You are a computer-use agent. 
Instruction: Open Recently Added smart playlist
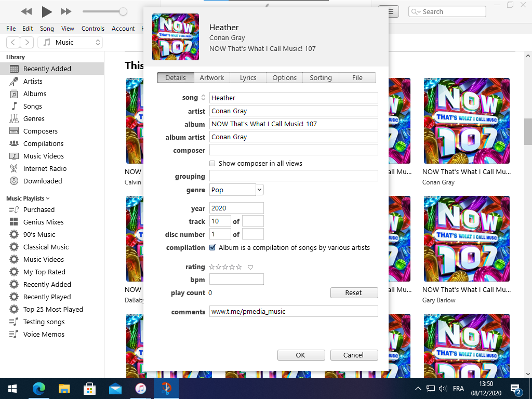(52, 284)
